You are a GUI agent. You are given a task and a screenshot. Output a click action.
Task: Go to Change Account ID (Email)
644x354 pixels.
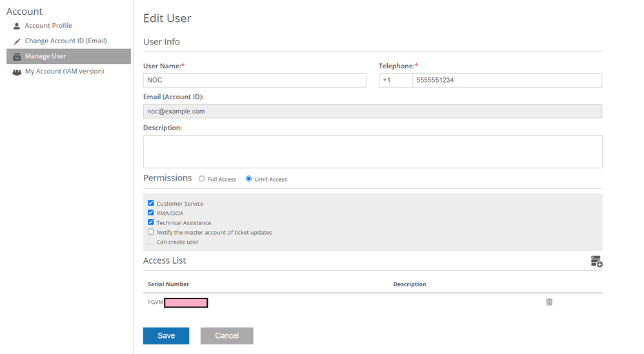(x=66, y=41)
